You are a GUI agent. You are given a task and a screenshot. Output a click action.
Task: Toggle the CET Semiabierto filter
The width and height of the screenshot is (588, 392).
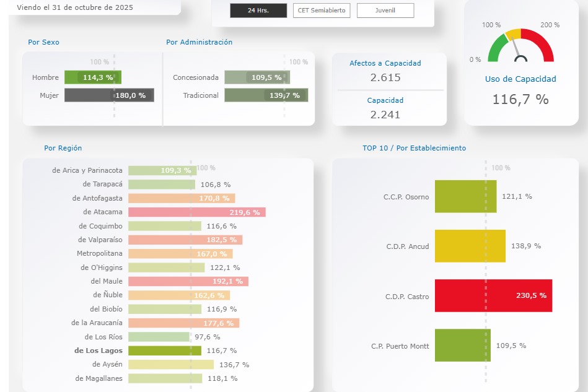pyautogui.click(x=322, y=11)
